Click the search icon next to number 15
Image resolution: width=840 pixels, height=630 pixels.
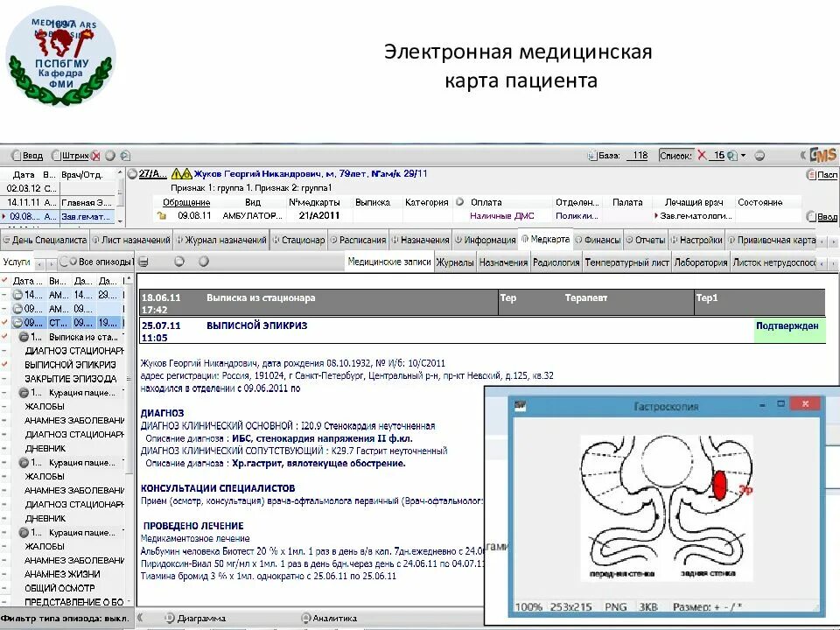pyautogui.click(x=732, y=156)
